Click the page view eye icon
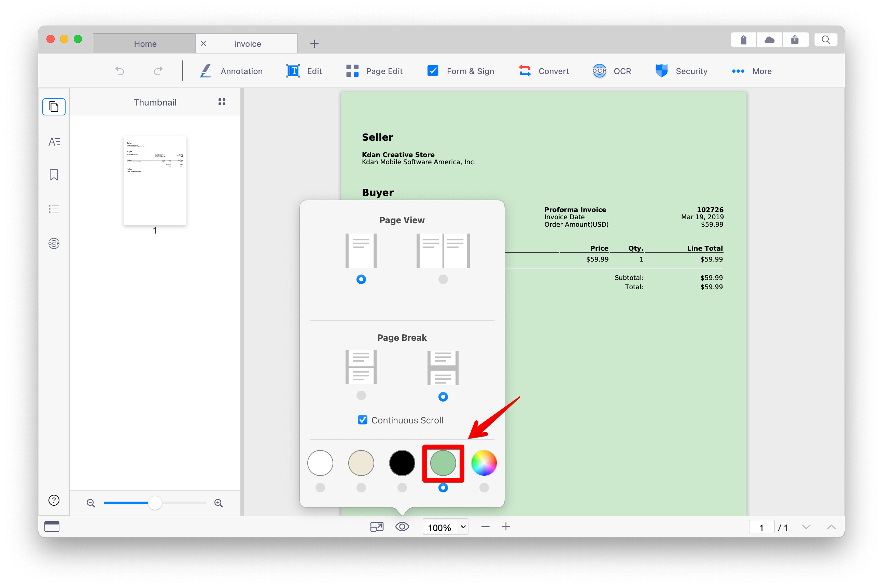This screenshot has height=588, width=883. click(402, 527)
